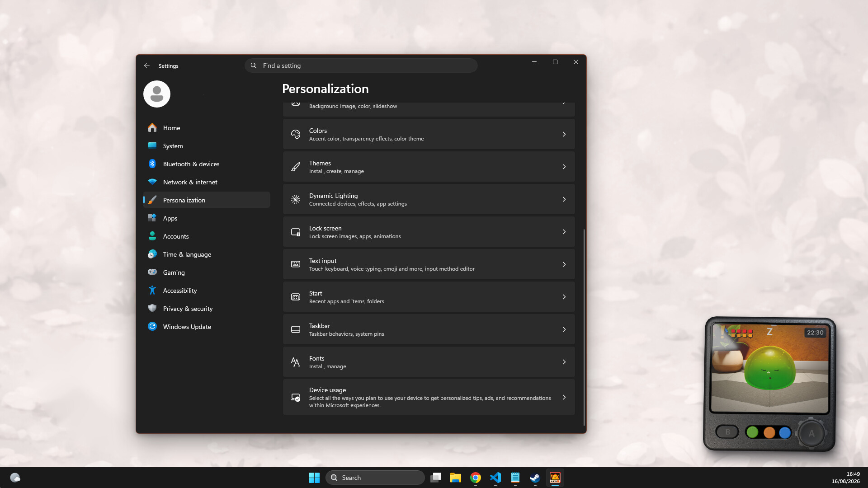The width and height of the screenshot is (868, 488).
Task: Click the Apps sidebar icon
Action: click(152, 218)
